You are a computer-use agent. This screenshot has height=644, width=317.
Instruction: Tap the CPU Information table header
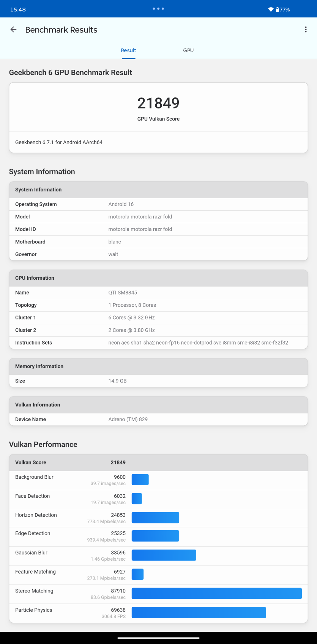pyautogui.click(x=158, y=278)
